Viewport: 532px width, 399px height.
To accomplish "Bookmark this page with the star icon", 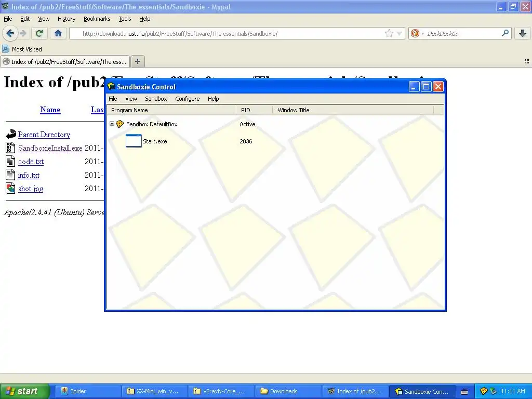I will [389, 33].
